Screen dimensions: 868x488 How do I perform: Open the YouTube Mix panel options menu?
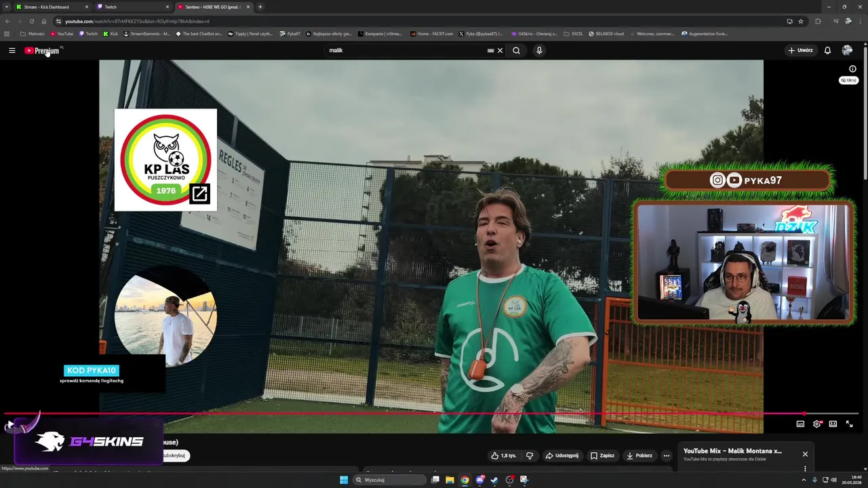(x=805, y=468)
